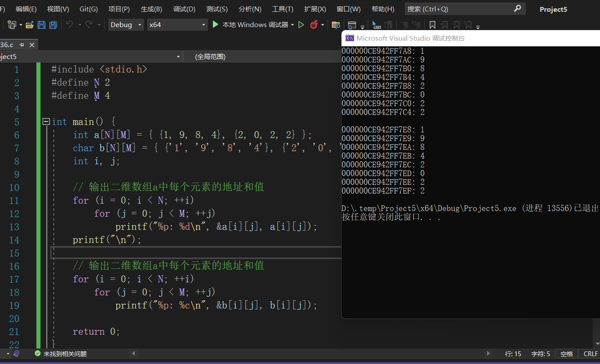Click the 字符: 5 character indicator
This screenshot has height=364, width=600.
coord(541,354)
